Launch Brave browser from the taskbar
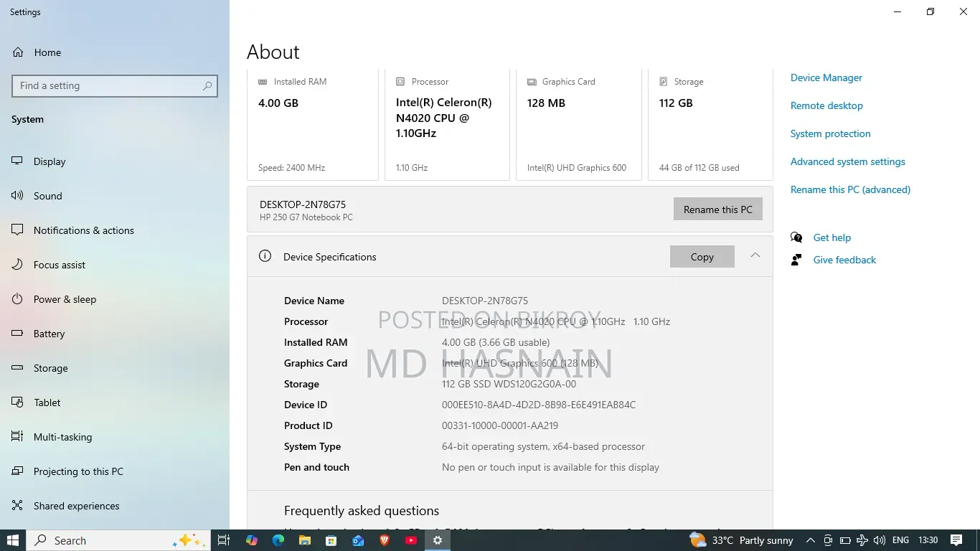Image resolution: width=980 pixels, height=551 pixels. point(385,540)
